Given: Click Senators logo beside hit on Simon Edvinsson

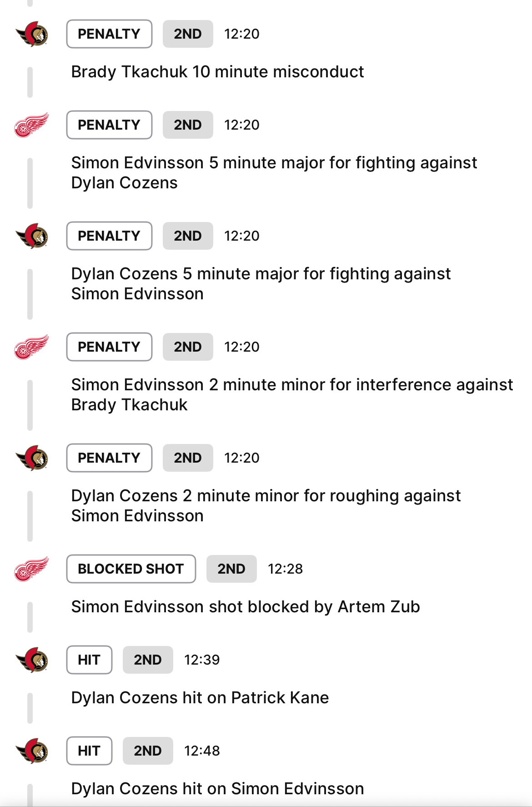Looking at the screenshot, I should (32, 751).
